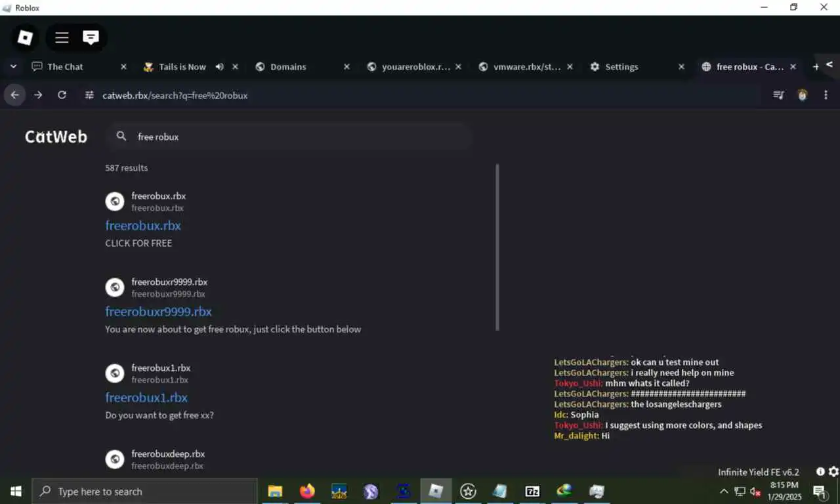Click Windows Type here to search box
840x504 pixels.
coord(144,491)
